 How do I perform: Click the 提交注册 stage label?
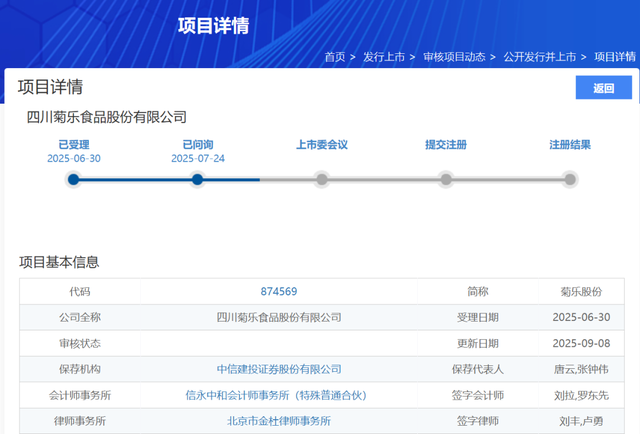point(446,145)
